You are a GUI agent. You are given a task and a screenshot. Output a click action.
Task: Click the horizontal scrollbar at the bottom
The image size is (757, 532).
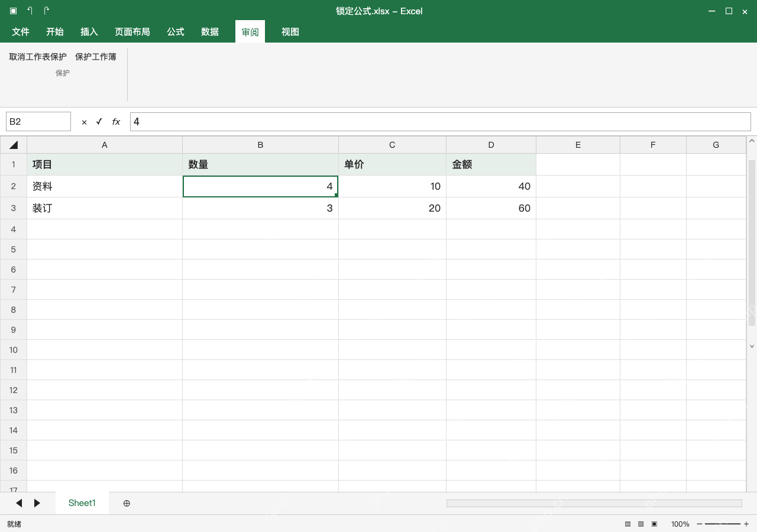pyautogui.click(x=594, y=503)
